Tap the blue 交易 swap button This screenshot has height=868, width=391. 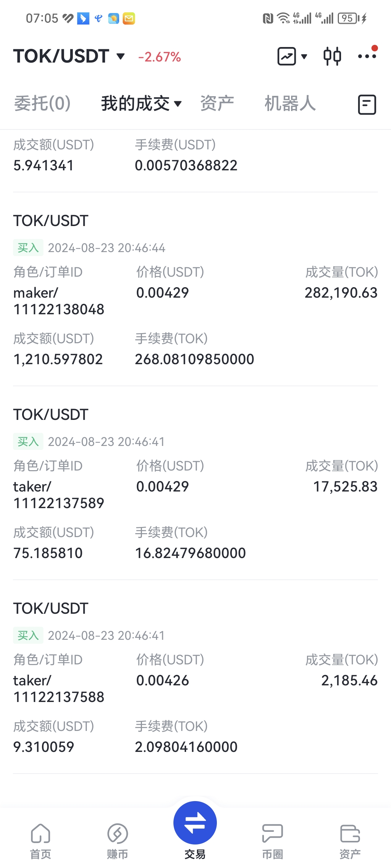195,823
